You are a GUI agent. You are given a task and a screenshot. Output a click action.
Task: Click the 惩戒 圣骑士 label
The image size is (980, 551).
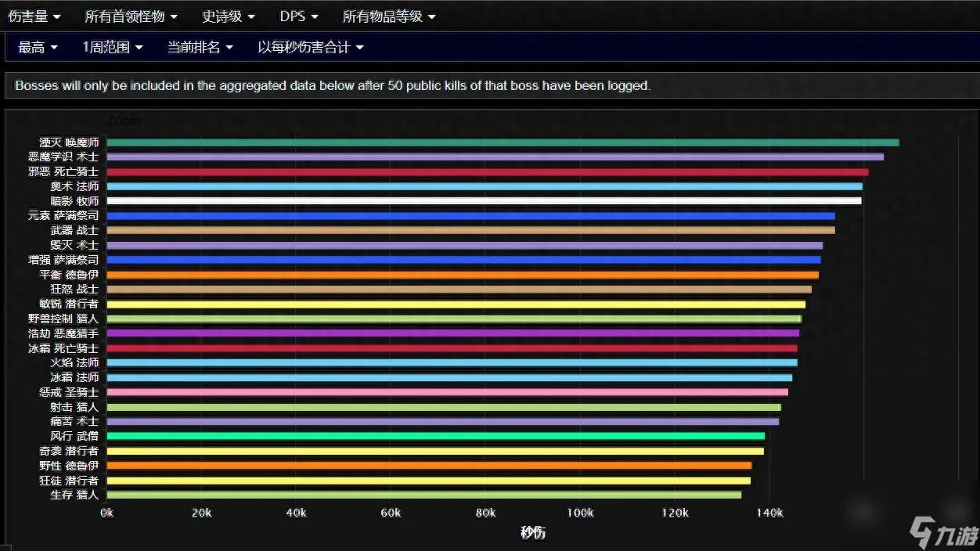coord(69,392)
